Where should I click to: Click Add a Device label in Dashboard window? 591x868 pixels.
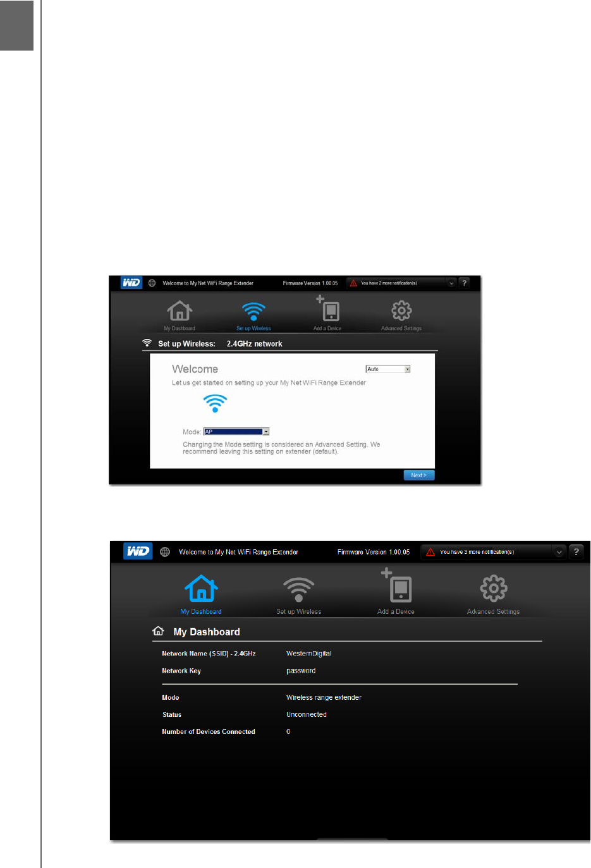(x=396, y=612)
